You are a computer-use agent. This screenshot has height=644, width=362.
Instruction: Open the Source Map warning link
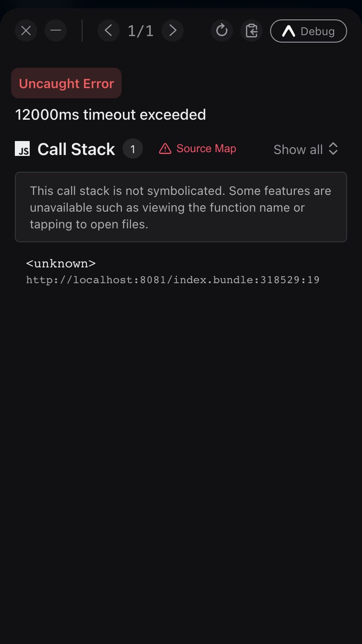197,149
